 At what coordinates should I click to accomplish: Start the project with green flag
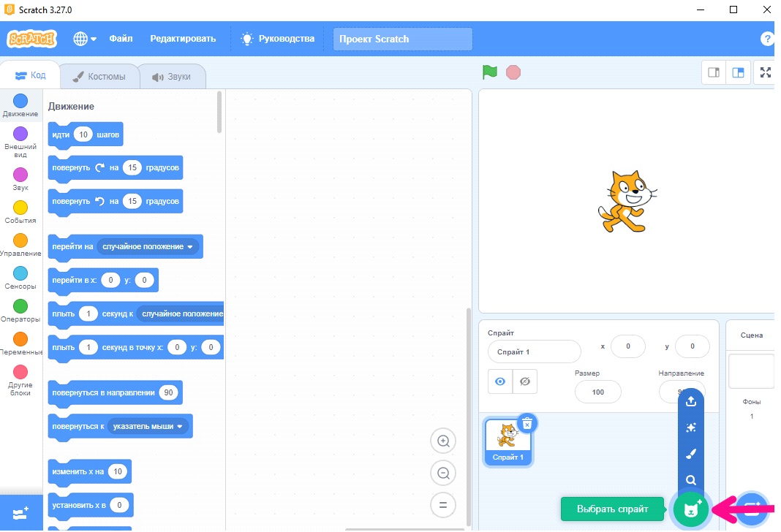pyautogui.click(x=490, y=72)
